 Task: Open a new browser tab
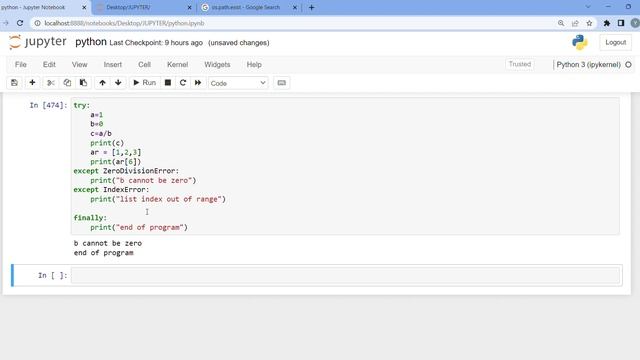pyautogui.click(x=311, y=7)
